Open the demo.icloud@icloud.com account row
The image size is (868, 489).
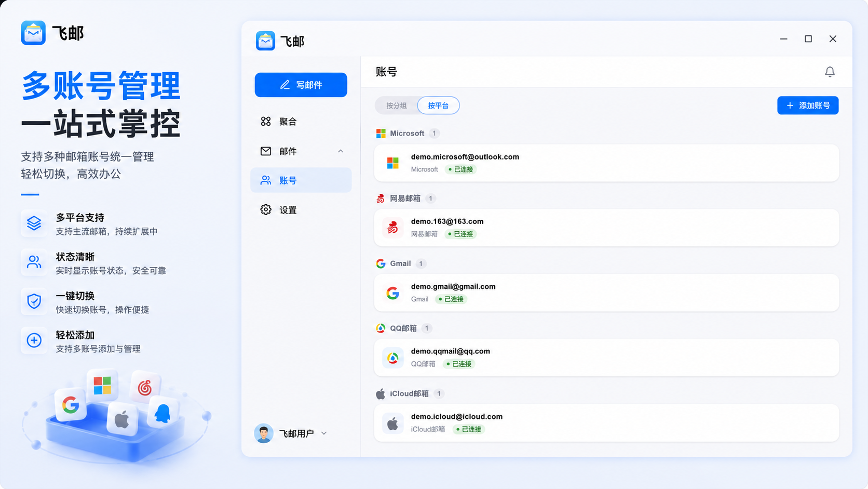[606, 423]
